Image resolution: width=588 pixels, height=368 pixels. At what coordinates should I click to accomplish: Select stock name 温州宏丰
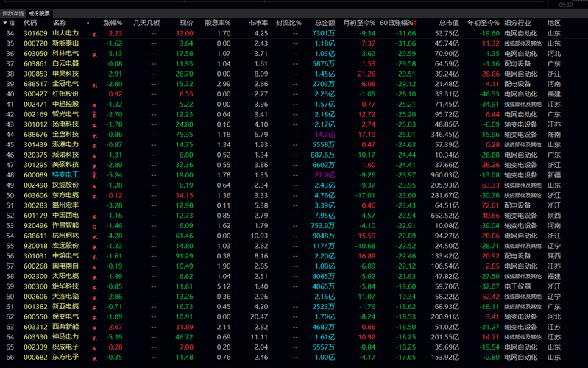[65, 205]
